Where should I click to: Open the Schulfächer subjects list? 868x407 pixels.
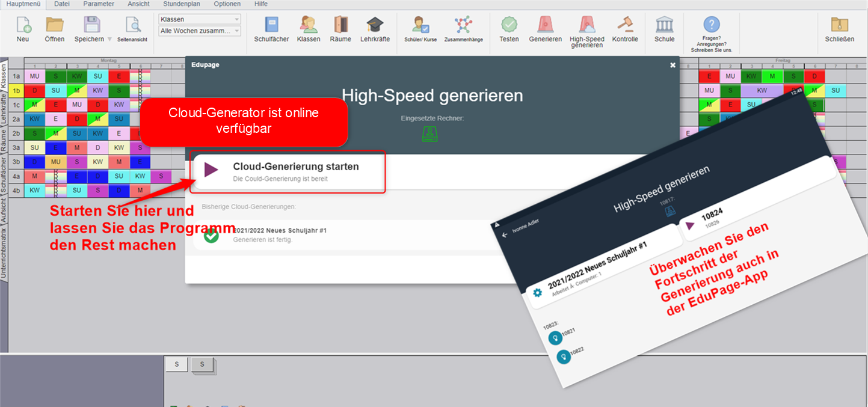272,29
